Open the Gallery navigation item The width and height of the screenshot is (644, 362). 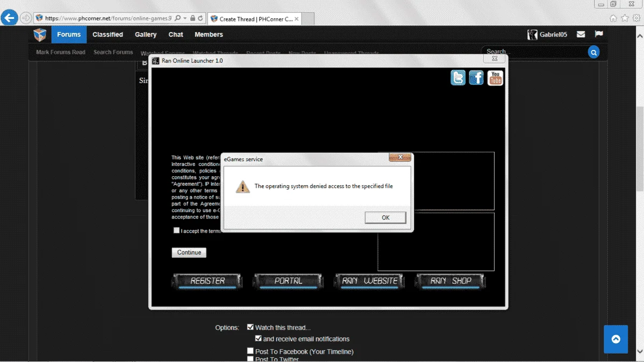click(x=146, y=34)
